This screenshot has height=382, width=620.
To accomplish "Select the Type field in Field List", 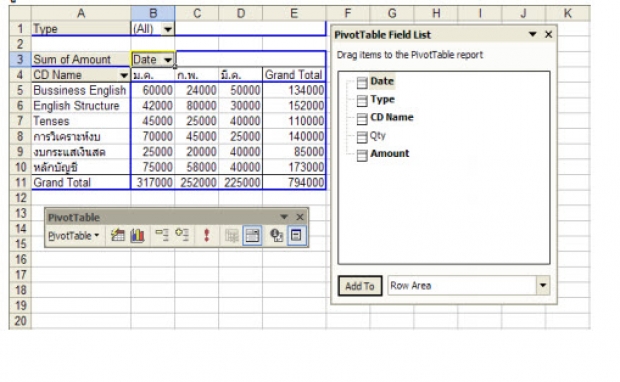I will pos(382,99).
